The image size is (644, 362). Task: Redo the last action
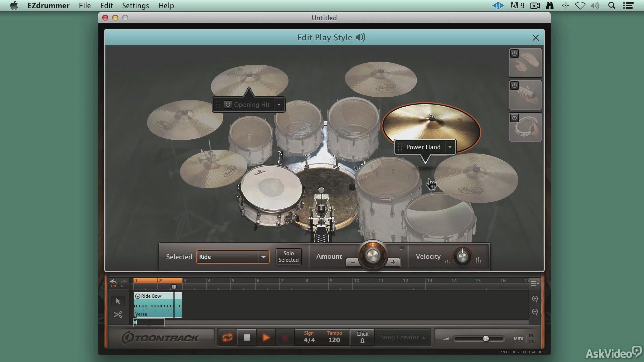tap(123, 283)
